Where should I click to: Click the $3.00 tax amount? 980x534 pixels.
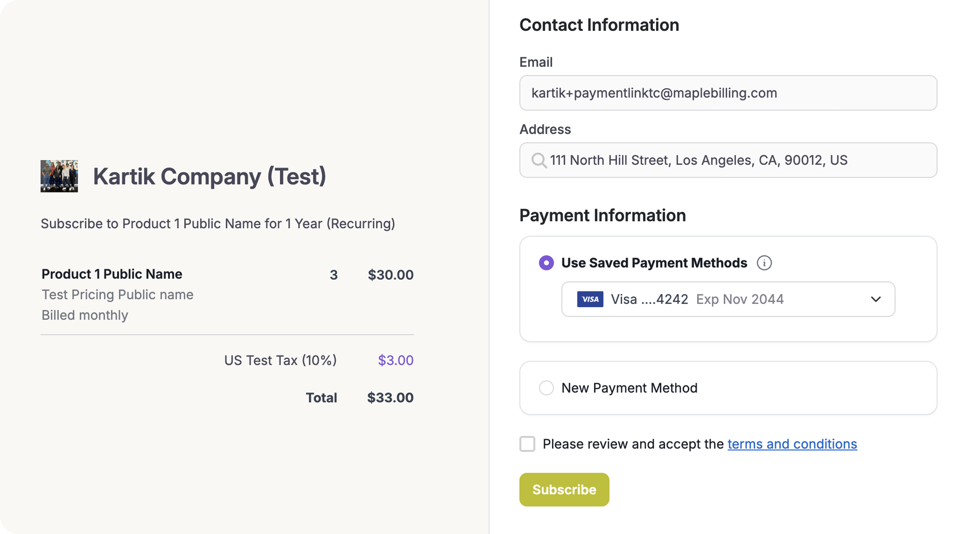click(396, 360)
